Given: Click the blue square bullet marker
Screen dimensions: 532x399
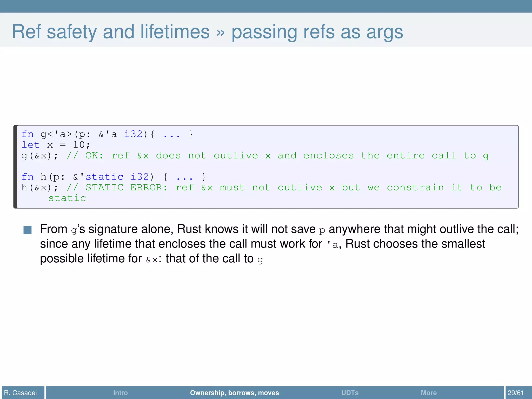Looking at the screenshot, I should (x=28, y=230).
